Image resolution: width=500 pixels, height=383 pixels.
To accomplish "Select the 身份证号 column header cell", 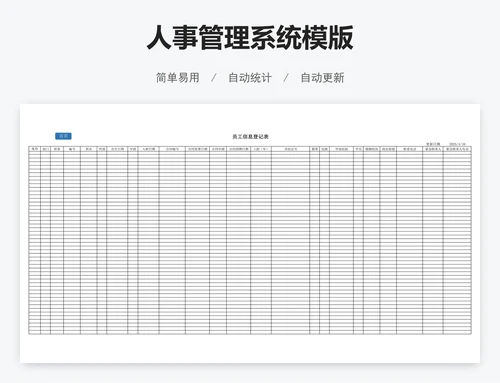I will click(290, 149).
